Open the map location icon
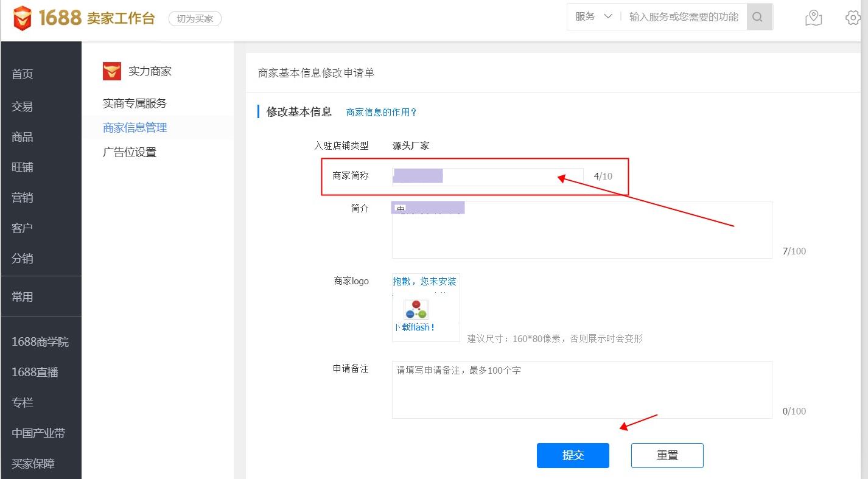Screen dimensions: 868x479 click(813, 18)
